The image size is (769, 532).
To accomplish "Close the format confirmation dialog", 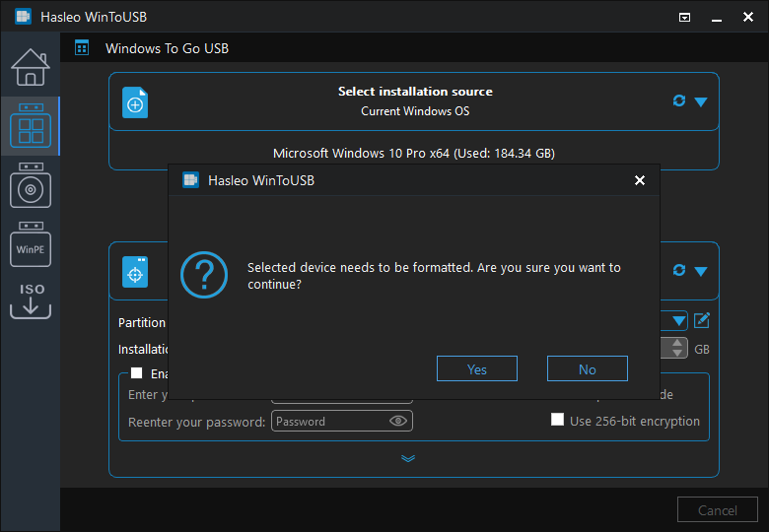I will click(640, 180).
